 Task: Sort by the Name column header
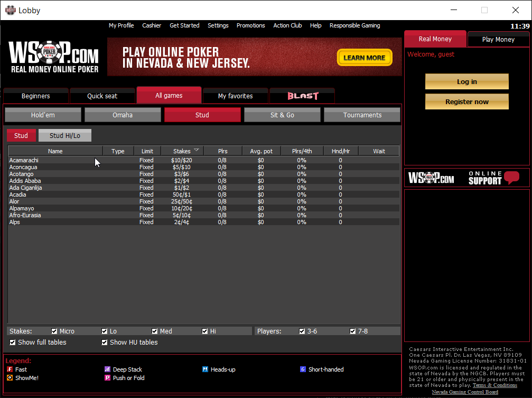pos(55,151)
